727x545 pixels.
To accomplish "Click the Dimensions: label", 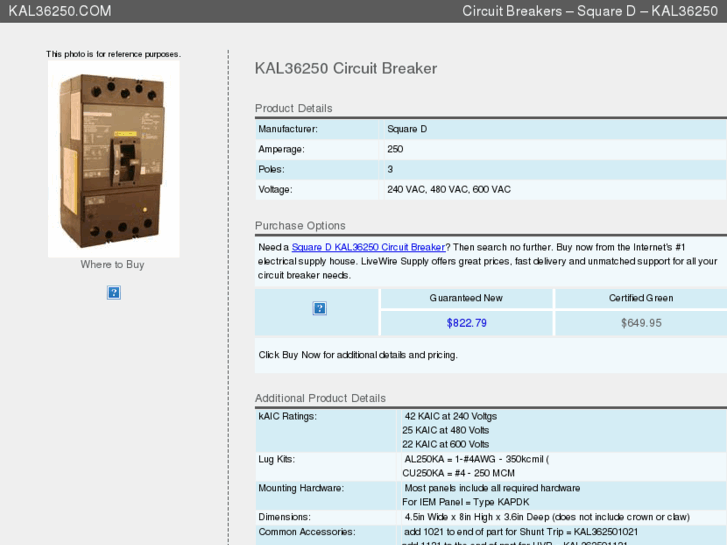I will coord(284,517).
